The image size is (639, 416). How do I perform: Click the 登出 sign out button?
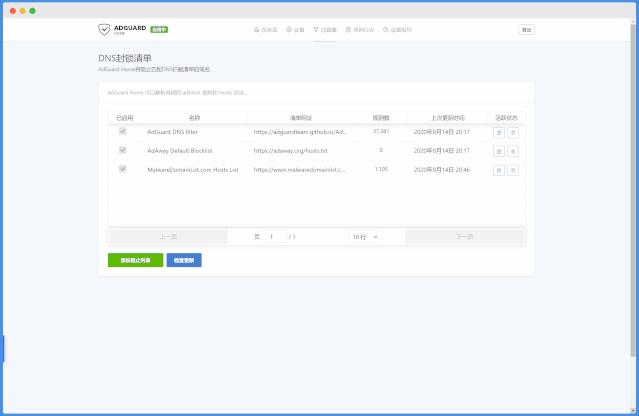526,30
